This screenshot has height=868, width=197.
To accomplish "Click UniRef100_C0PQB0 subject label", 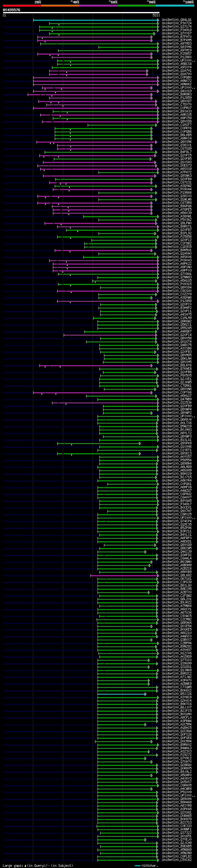I will tap(177, 78).
